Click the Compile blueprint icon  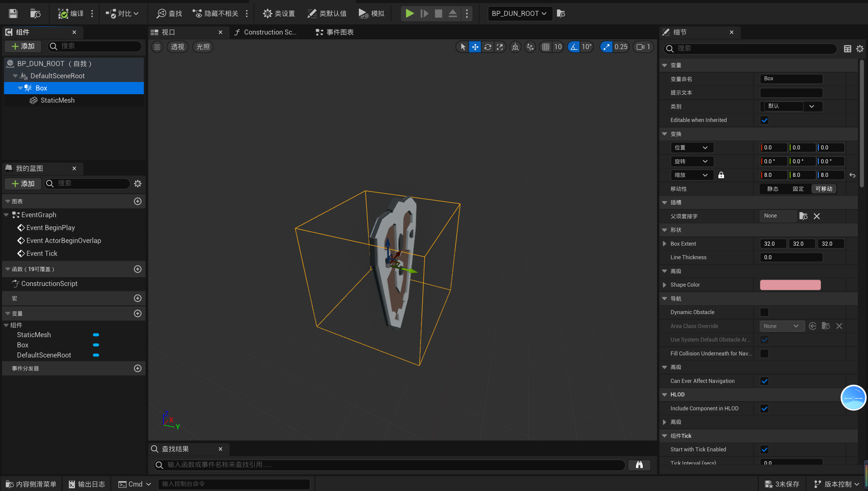(x=63, y=14)
